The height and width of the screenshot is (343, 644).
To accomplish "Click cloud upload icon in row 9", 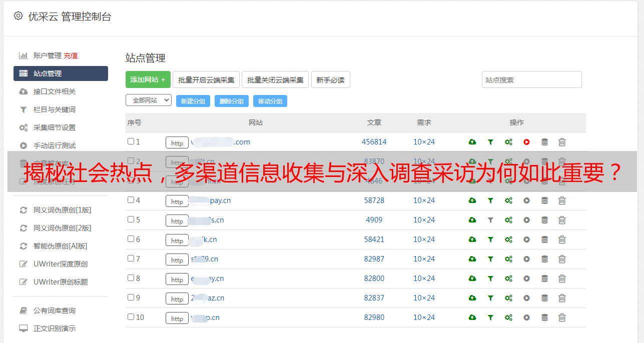I will [472, 298].
